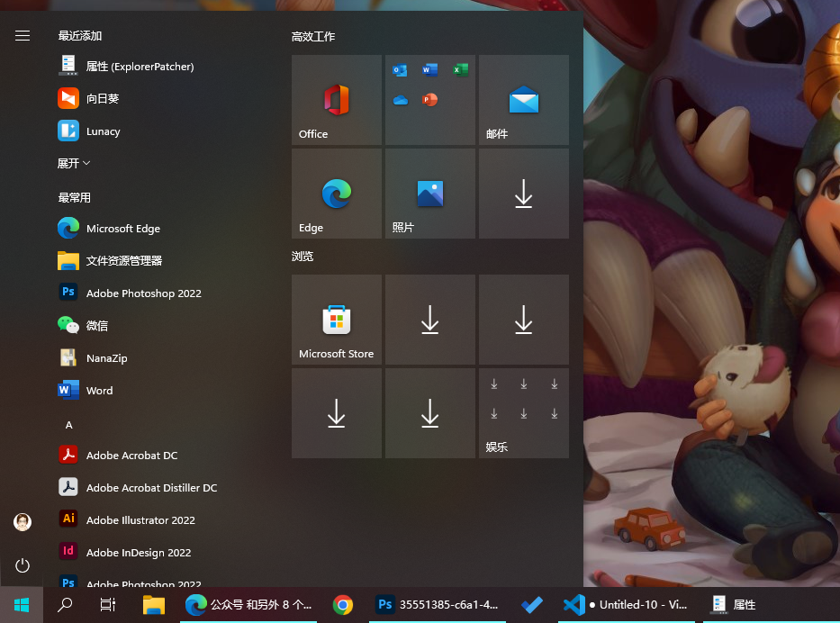Open the 照片 Photos tile
The width and height of the screenshot is (840, 623).
click(x=429, y=193)
